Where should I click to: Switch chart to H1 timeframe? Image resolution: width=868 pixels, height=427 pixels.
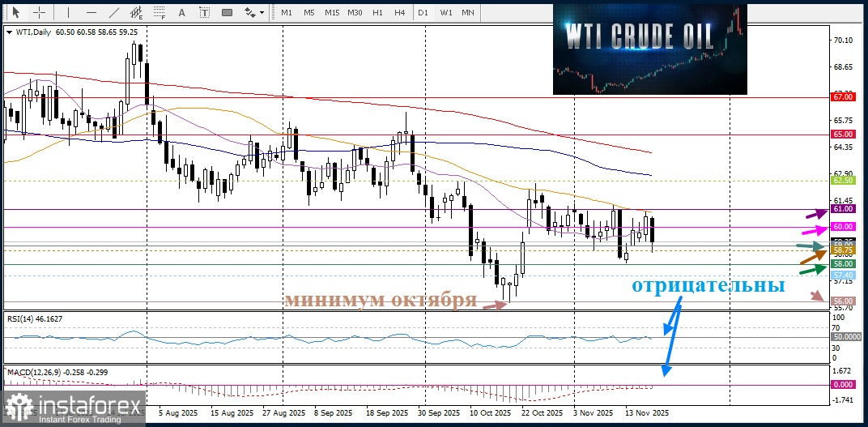pos(377,12)
